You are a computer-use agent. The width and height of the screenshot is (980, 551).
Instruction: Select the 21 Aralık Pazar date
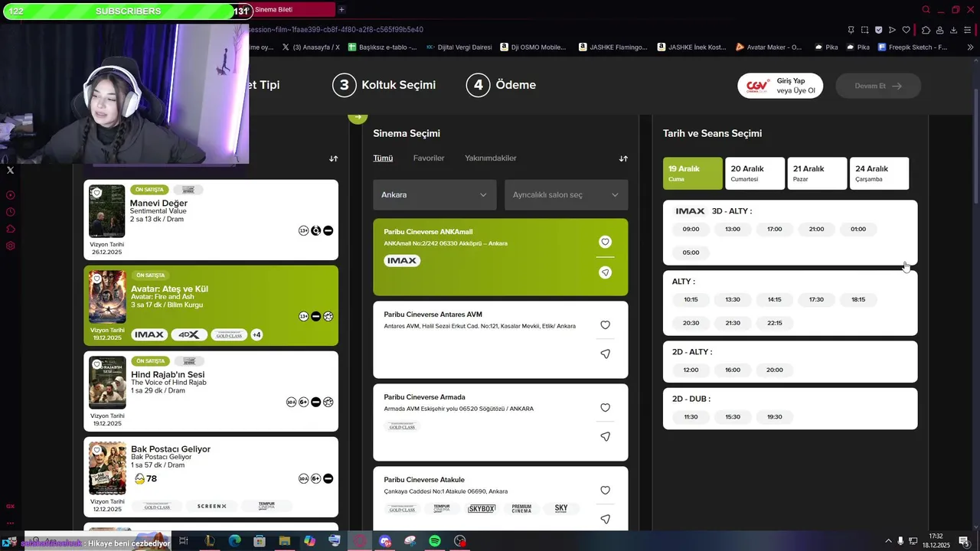pyautogui.click(x=817, y=174)
